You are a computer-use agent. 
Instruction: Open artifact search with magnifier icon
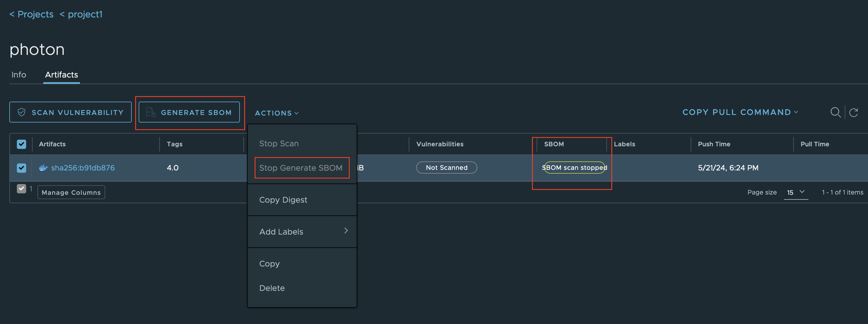point(836,112)
